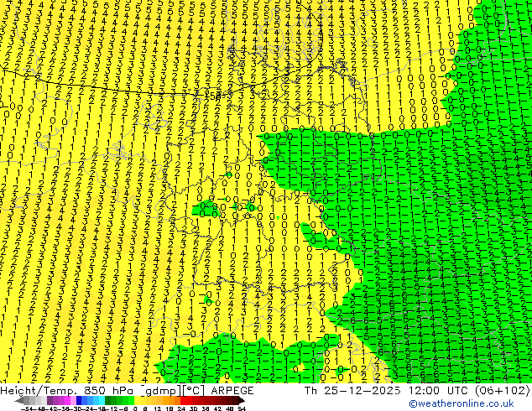Click the '[°C]' unit label in title
The height and width of the screenshot is (411, 532).
click(193, 391)
